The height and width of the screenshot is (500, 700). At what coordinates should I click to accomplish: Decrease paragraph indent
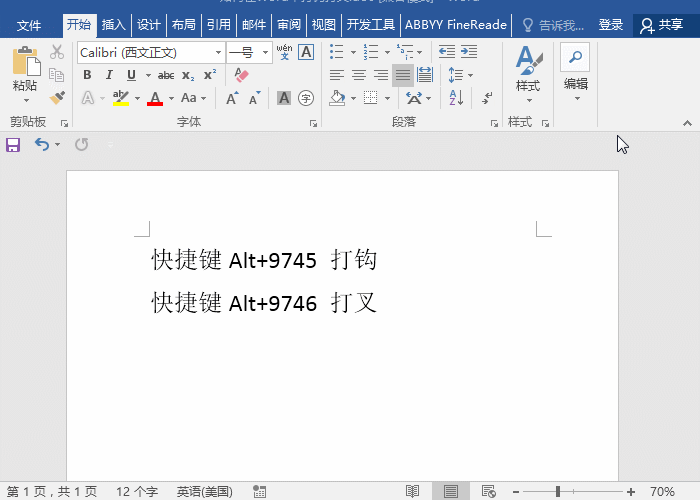[x=447, y=52]
